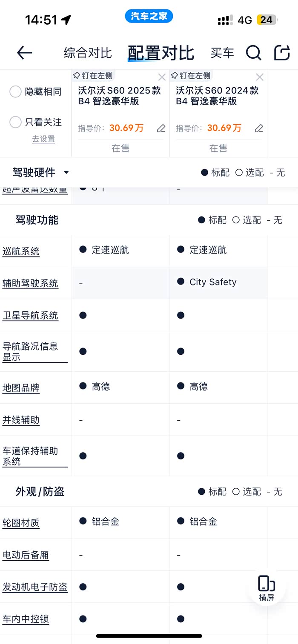Open the 去设置 link

(x=43, y=139)
